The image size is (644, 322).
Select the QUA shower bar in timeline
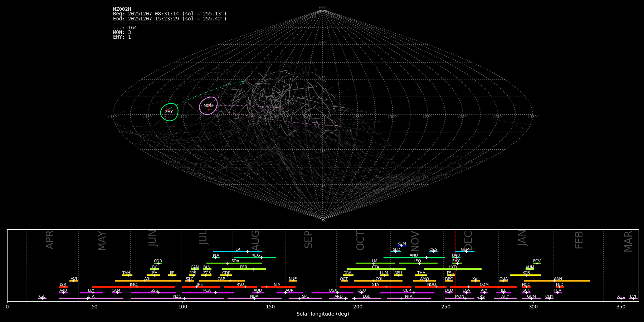pos(503,281)
